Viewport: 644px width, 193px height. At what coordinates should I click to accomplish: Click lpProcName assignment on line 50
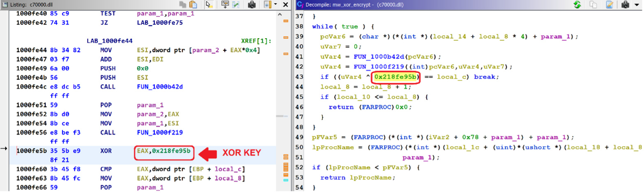(477, 147)
